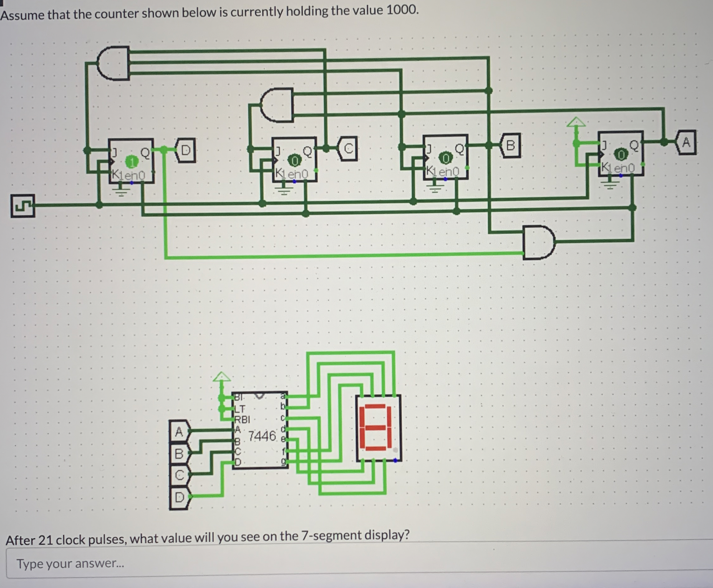Click the red 7-segment display
The image size is (713, 588).
click(x=378, y=427)
